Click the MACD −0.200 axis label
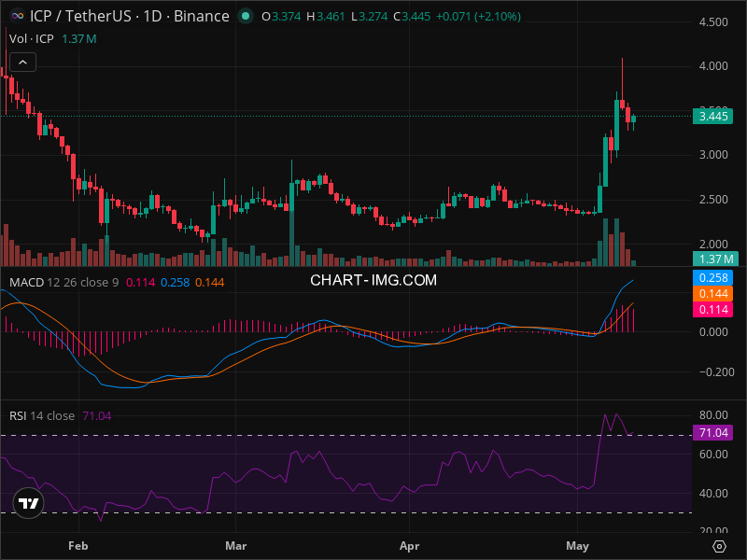The image size is (747, 560). [x=716, y=371]
